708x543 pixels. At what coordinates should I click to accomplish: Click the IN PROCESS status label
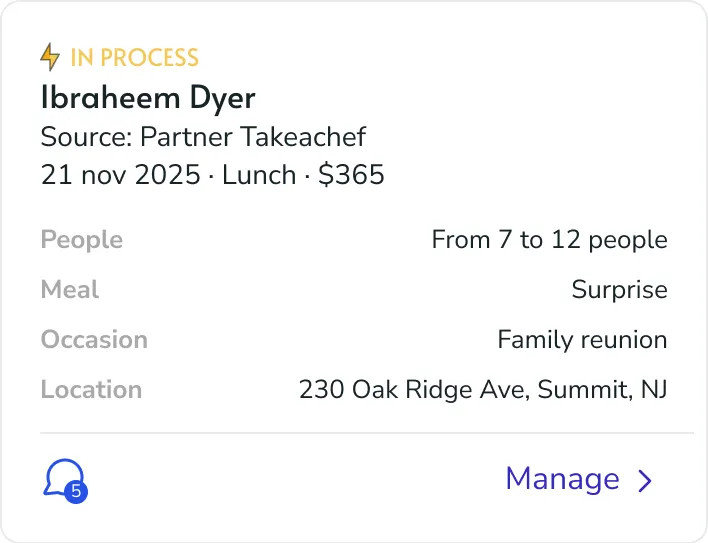pos(135,58)
